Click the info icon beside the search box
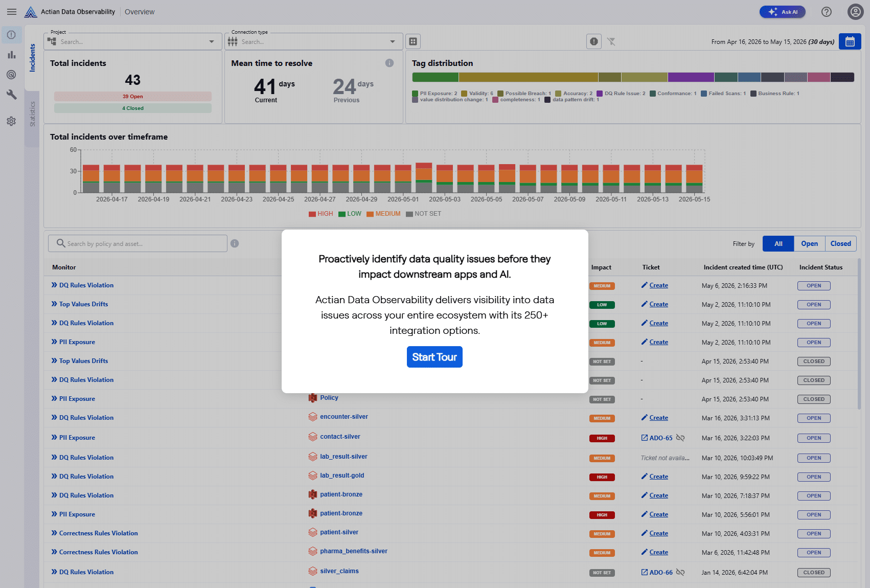870x588 pixels. click(235, 243)
